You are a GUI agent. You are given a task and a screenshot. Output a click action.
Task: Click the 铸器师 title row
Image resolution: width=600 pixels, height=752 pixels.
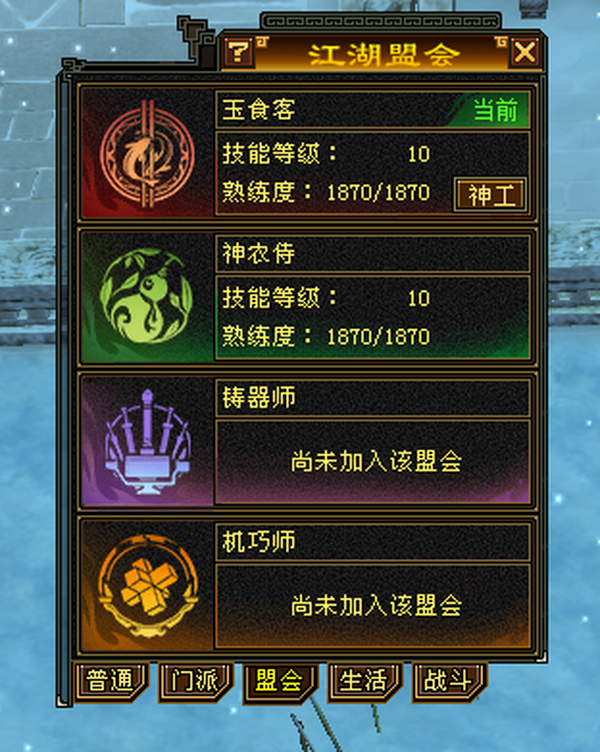[373, 398]
